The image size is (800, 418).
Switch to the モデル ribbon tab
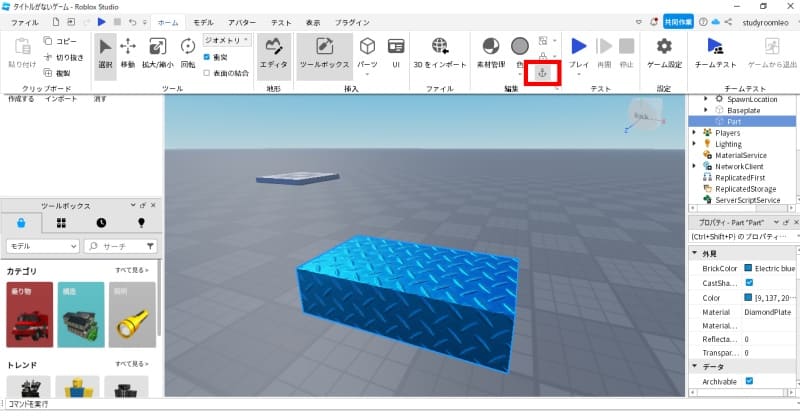203,22
